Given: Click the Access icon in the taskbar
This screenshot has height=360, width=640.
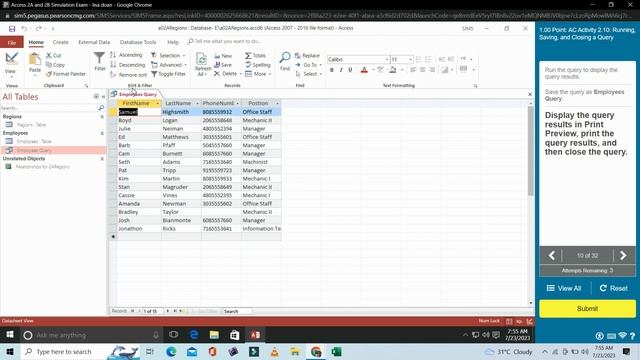Looking at the screenshot, I should coord(255,335).
